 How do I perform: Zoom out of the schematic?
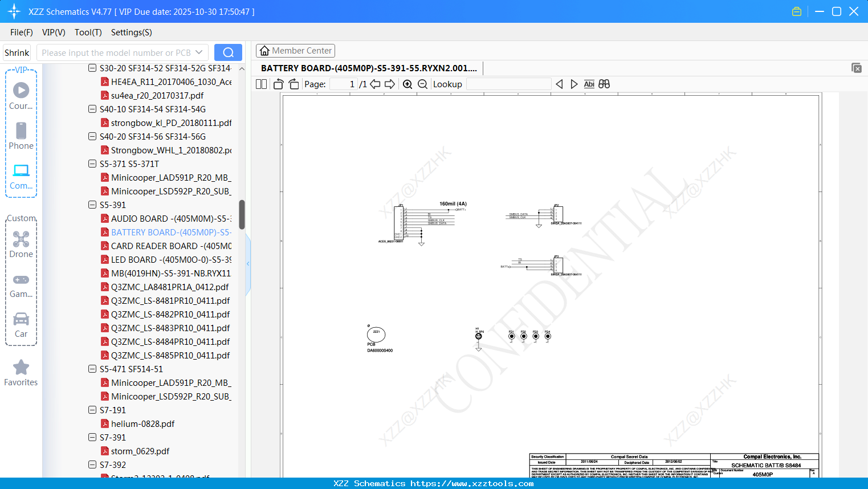422,84
